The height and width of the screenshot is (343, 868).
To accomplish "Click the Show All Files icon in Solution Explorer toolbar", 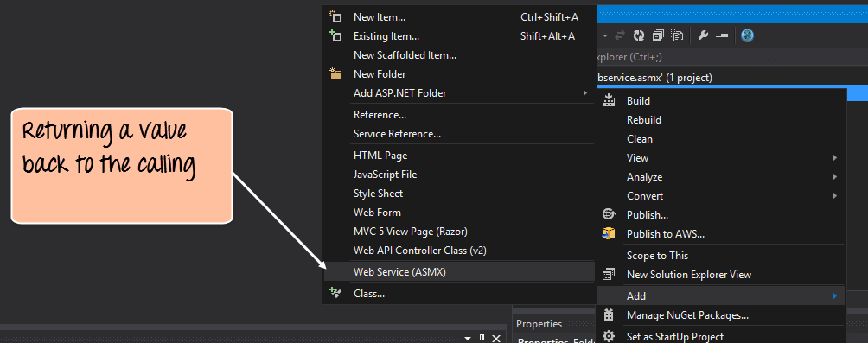I will pos(677,35).
